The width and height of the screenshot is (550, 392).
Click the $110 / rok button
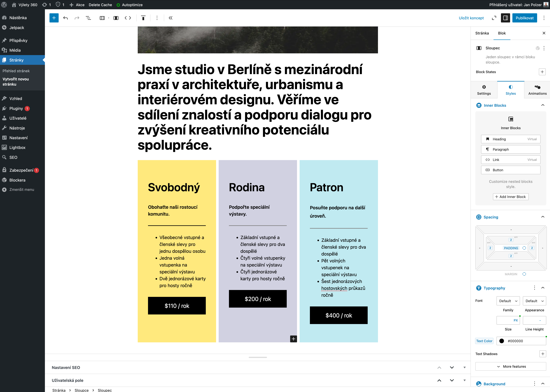177,306
